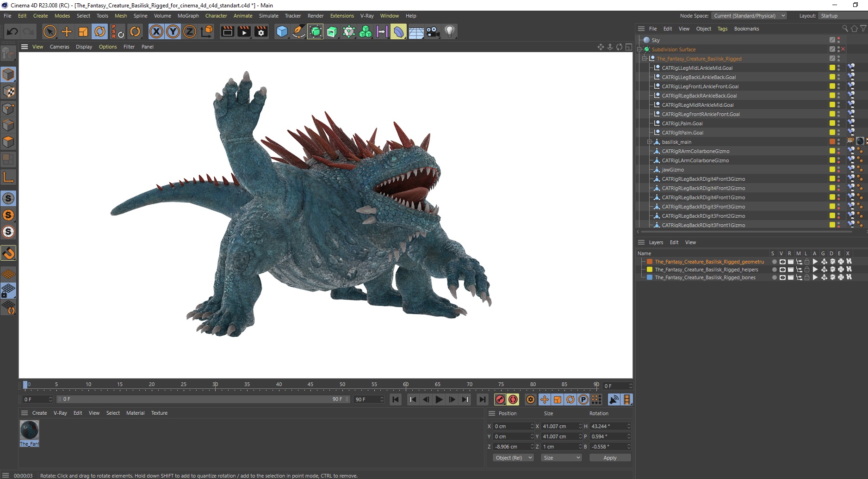Toggle the Enable Snap icon

[x=8, y=253]
